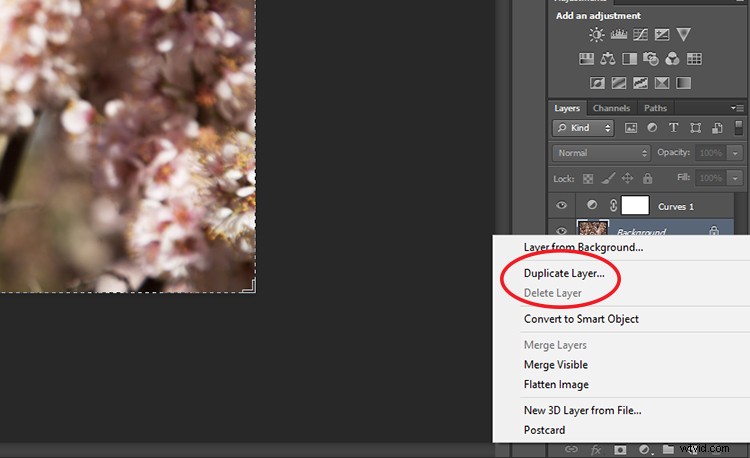Image resolution: width=750 pixels, height=458 pixels.
Task: Filter layers by shape layers
Action: 695,128
